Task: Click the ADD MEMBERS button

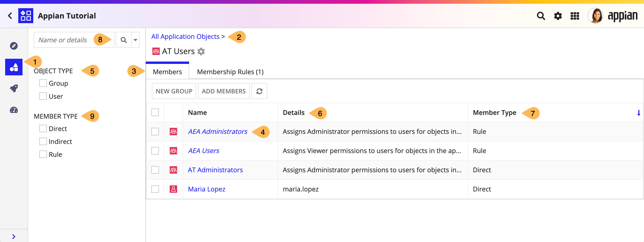Action: click(x=224, y=91)
